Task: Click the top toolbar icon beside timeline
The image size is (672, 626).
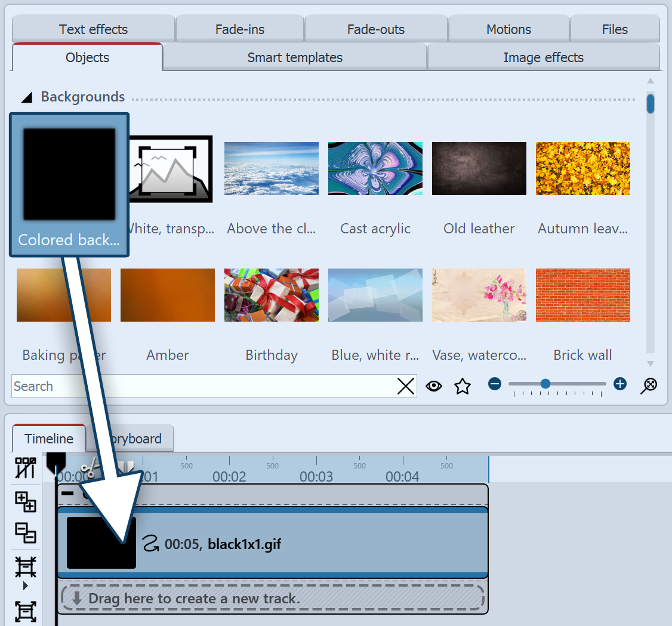Action: (25, 468)
